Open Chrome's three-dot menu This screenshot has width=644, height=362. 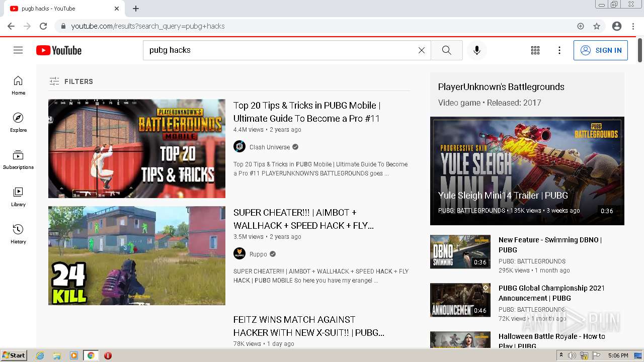[x=632, y=26]
